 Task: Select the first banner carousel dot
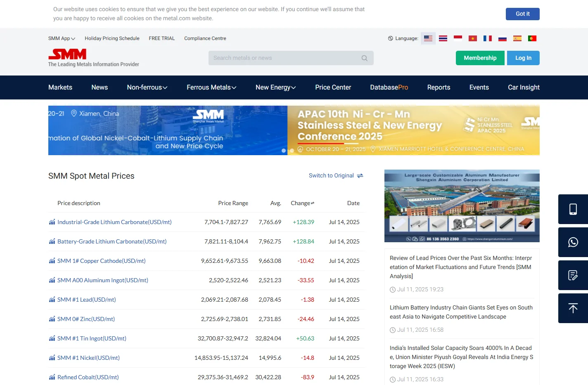(284, 151)
